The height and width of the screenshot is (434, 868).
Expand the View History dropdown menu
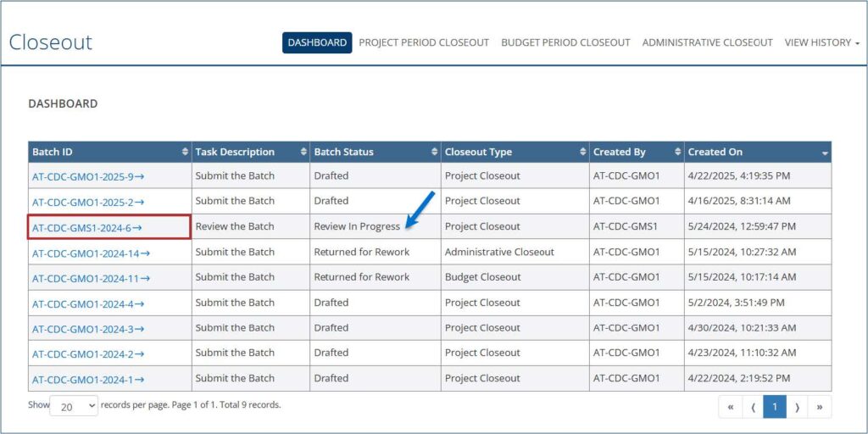(x=821, y=42)
